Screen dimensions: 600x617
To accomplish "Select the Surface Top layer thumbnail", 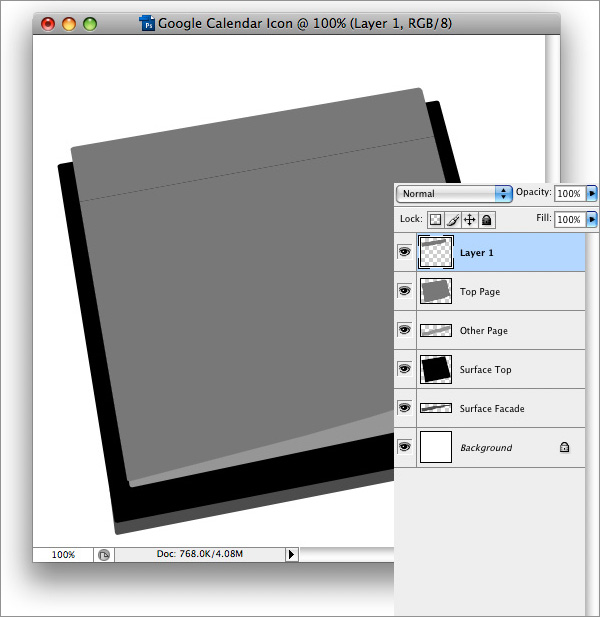I will [436, 369].
